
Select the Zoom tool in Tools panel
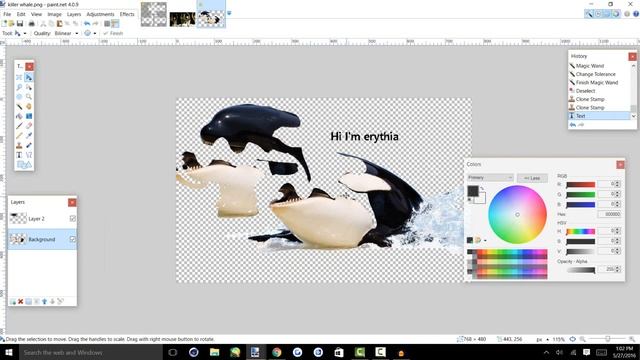tap(29, 97)
